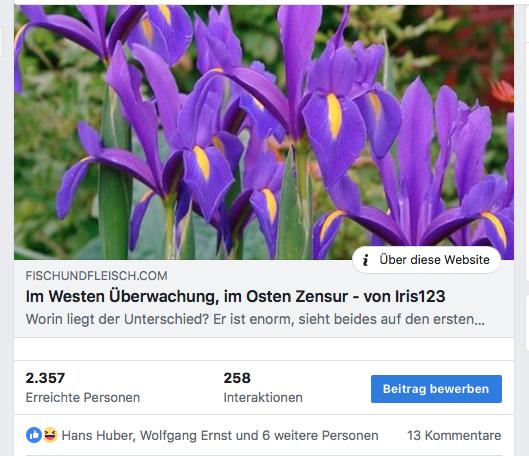This screenshot has height=456, width=529.
Task: Click the blue Like reaction icon
Action: 34,435
